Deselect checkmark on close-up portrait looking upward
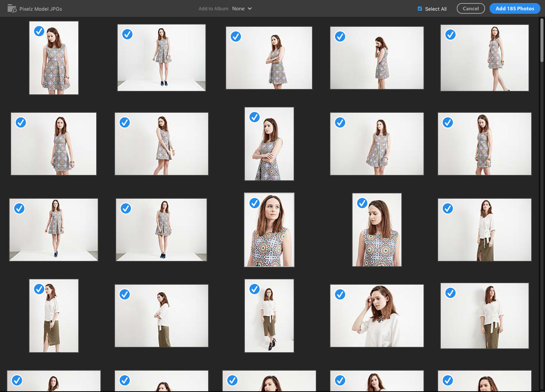This screenshot has width=545, height=392. (x=254, y=203)
